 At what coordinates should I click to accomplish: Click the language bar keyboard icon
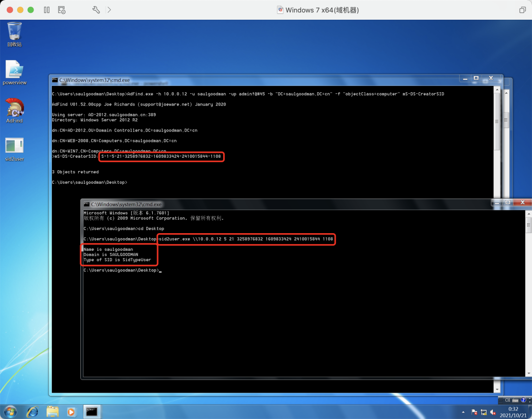coord(515,400)
